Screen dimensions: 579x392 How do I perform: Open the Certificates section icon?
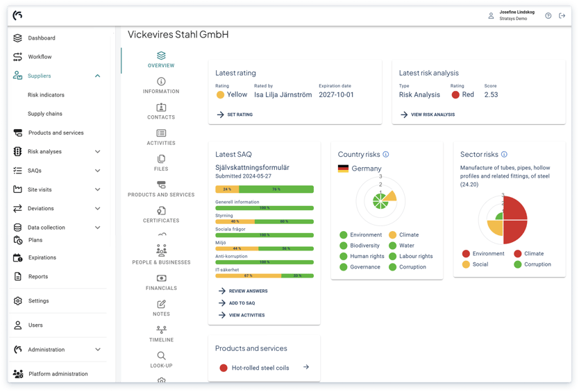click(161, 211)
